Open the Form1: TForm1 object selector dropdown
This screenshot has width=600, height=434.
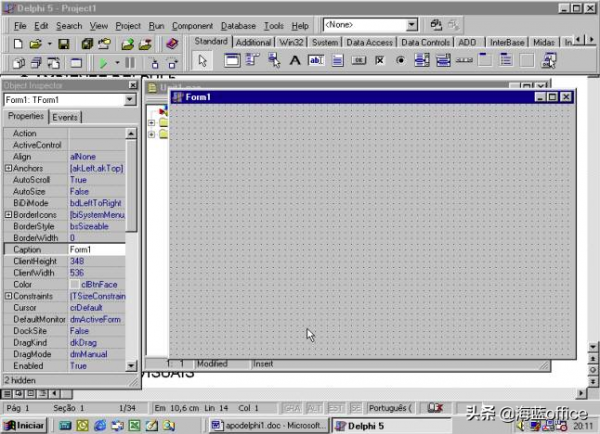[129, 100]
